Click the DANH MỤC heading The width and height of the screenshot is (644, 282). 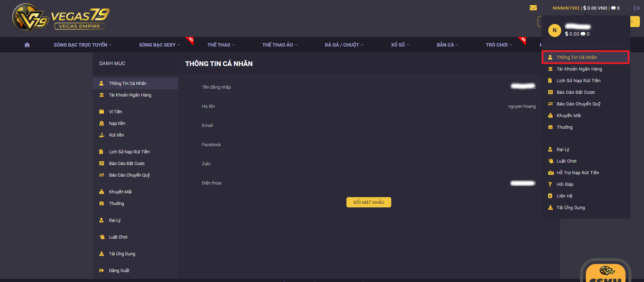[112, 63]
